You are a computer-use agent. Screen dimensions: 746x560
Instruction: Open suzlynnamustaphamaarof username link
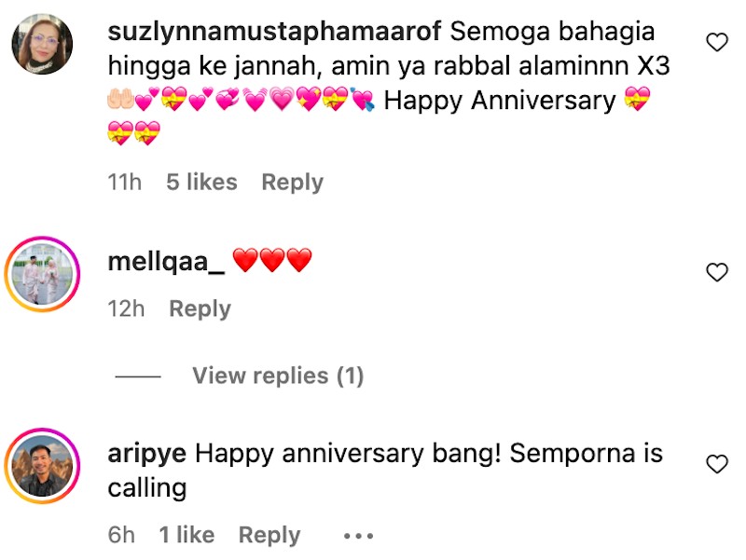point(274,33)
